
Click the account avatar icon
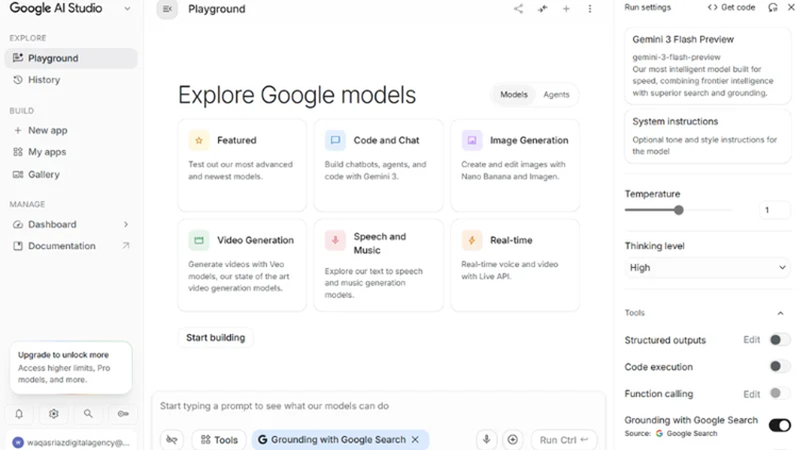tap(18, 442)
